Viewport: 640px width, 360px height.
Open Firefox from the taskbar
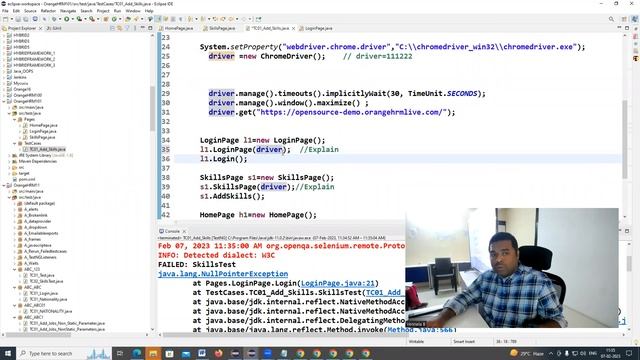[x=218, y=353]
